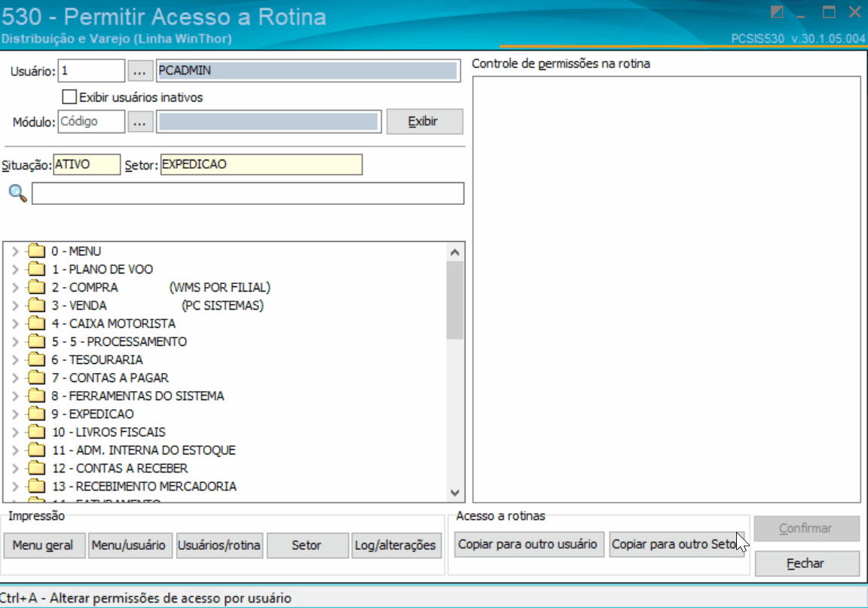This screenshot has height=608, width=868.
Task: Click folder icon of 0 - MENU
Action: (36, 251)
